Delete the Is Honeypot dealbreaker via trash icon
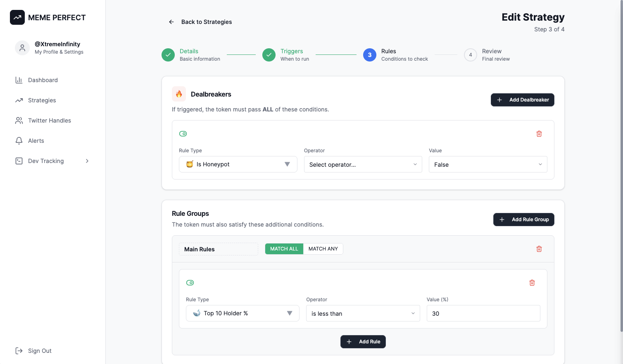 [x=539, y=133]
